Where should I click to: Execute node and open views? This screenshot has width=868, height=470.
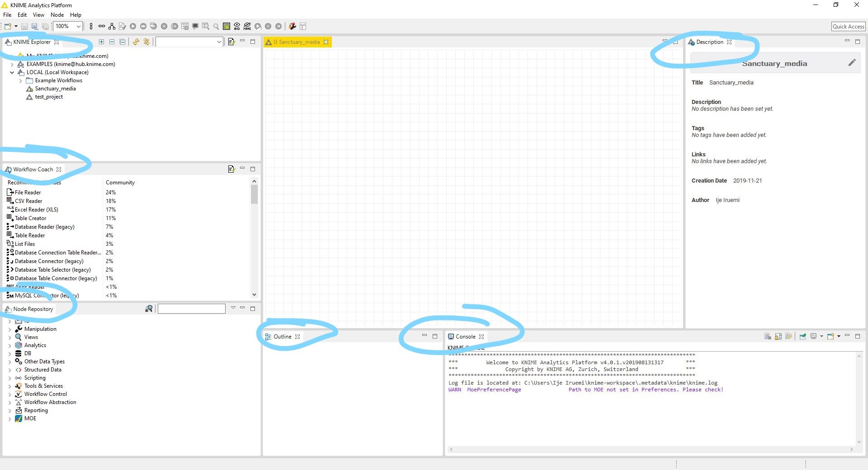[x=153, y=26]
